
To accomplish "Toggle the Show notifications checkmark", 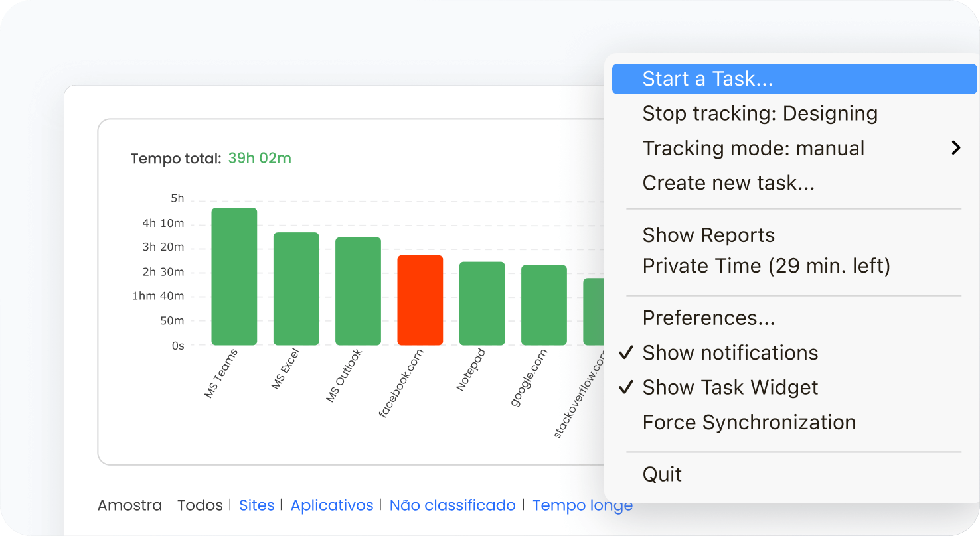I will click(x=625, y=352).
